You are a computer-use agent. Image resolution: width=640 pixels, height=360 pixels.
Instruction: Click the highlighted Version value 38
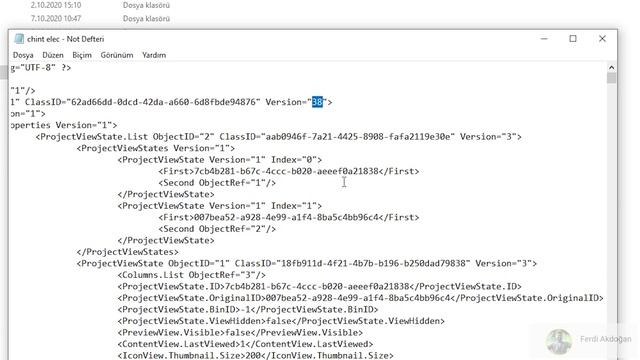coord(317,102)
